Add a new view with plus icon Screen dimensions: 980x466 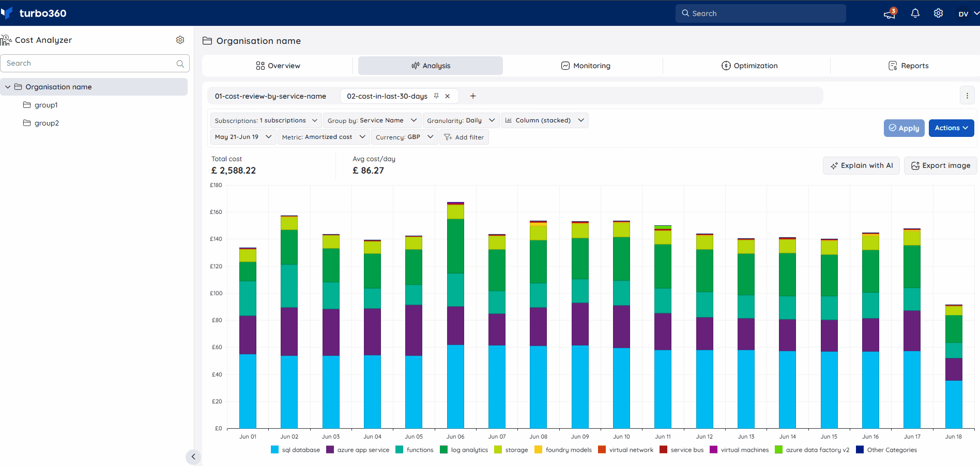coord(473,96)
